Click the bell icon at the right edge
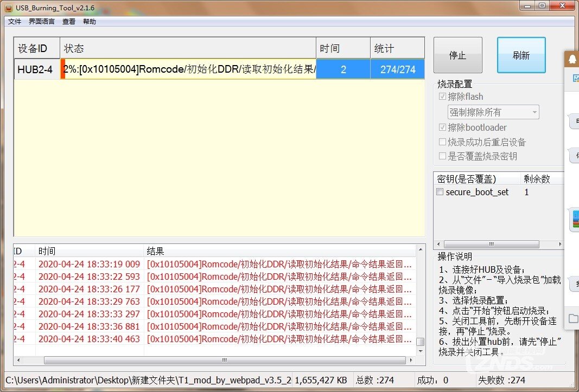Screen dimensions: 579x392 [x=572, y=59]
